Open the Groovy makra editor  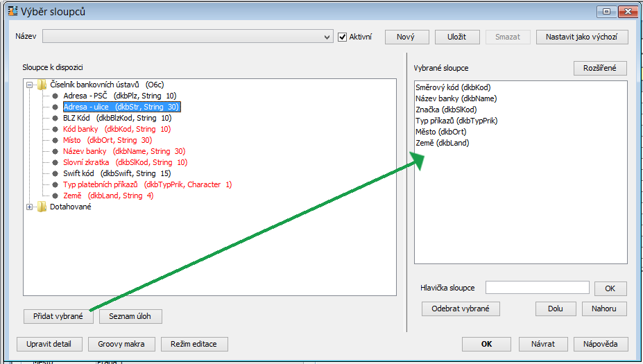tap(121, 344)
